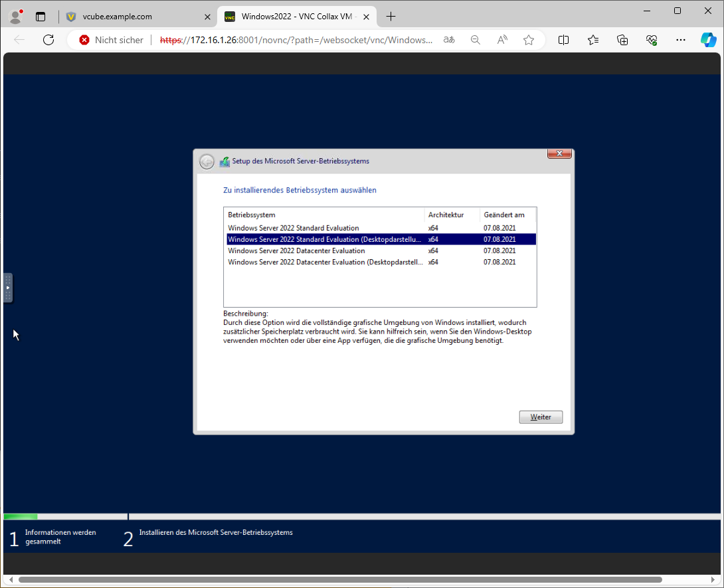Expand the noVNC control panel handle
Image resolution: width=724 pixels, height=588 pixels.
pos(8,288)
